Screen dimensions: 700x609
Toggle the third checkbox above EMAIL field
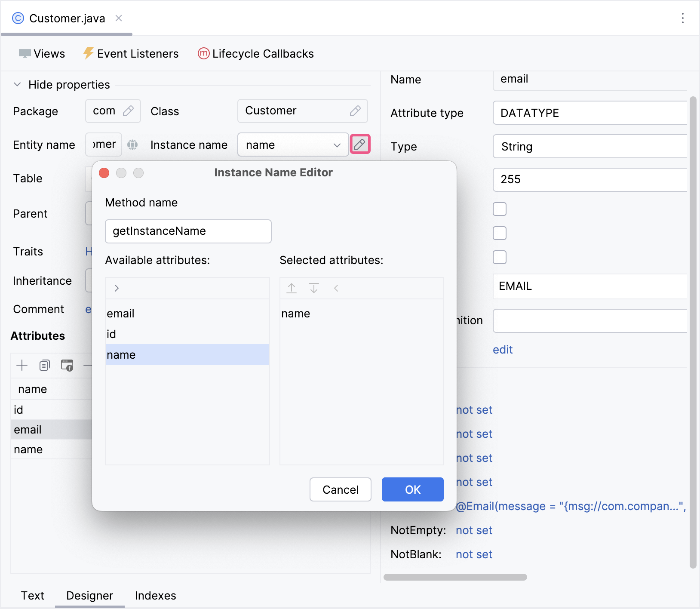[x=499, y=257]
